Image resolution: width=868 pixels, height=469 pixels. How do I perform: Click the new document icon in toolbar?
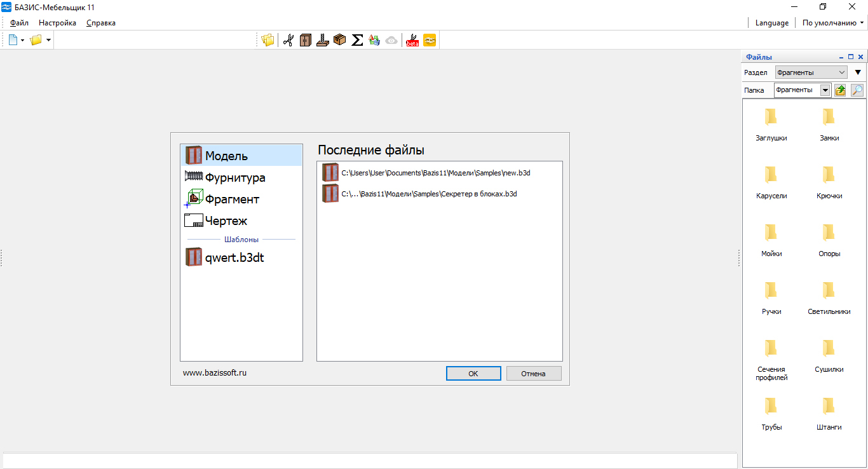click(13, 40)
